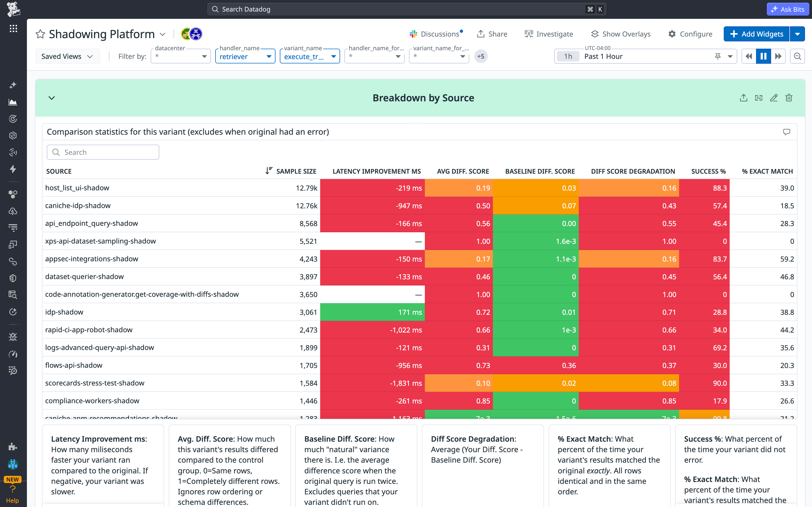812x507 pixels.
Task: Open the infinity link sidebar icon
Action: 13,262
